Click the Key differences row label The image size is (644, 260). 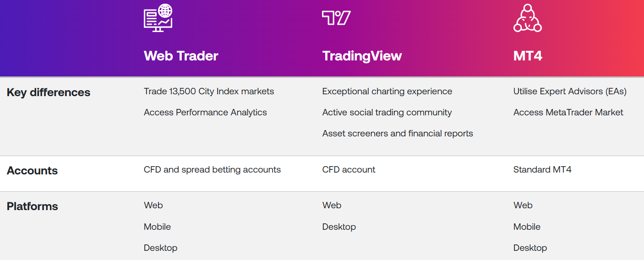click(49, 92)
